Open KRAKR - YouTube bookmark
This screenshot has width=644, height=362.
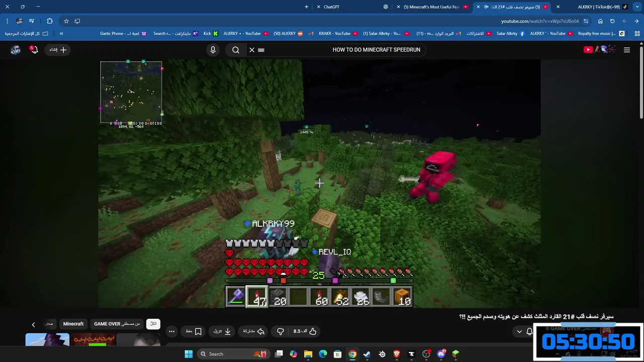338,34
